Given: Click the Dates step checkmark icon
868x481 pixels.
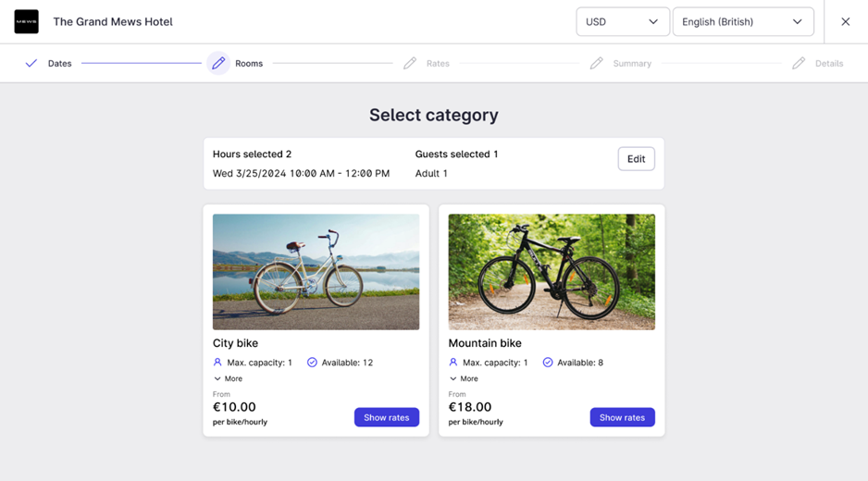Looking at the screenshot, I should click(31, 64).
